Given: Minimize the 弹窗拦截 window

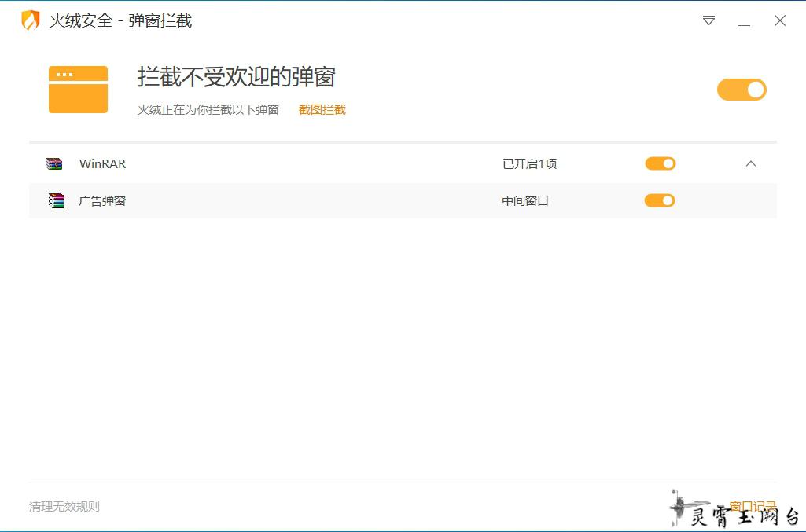Looking at the screenshot, I should (744, 21).
